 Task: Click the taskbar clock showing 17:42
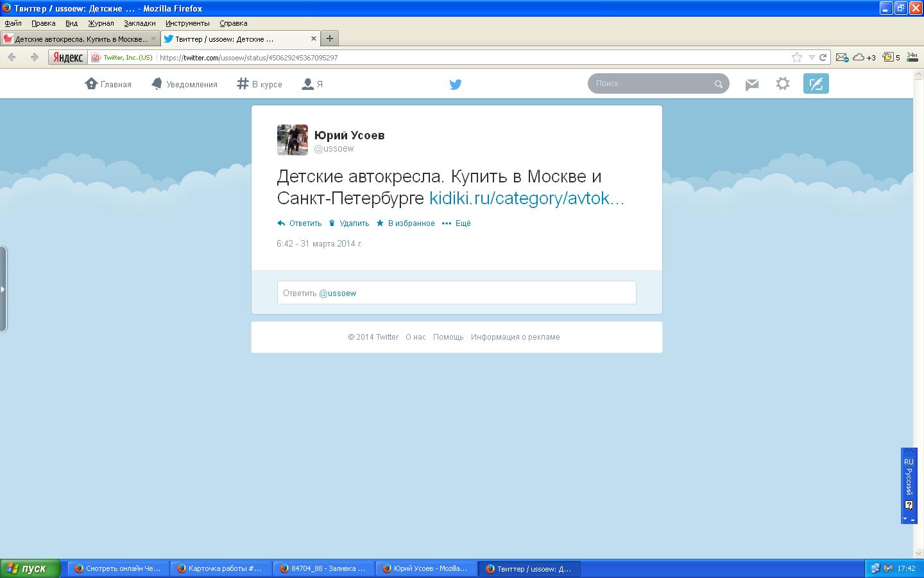(x=906, y=568)
